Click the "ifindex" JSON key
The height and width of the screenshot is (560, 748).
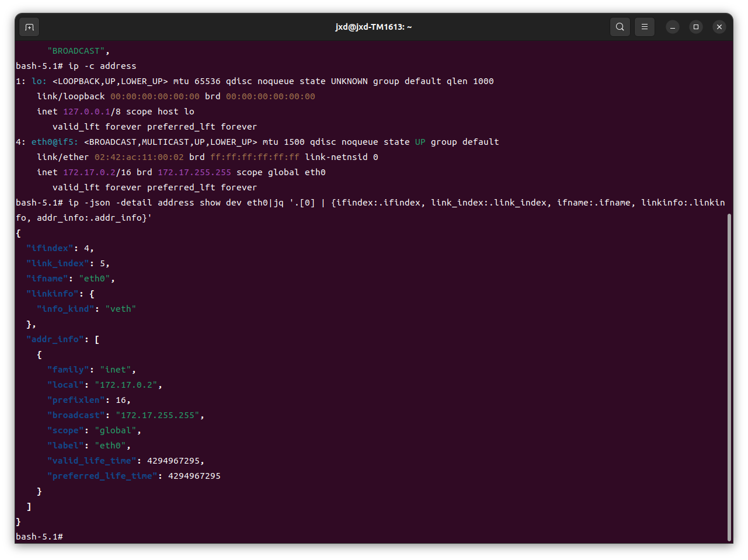click(50, 248)
